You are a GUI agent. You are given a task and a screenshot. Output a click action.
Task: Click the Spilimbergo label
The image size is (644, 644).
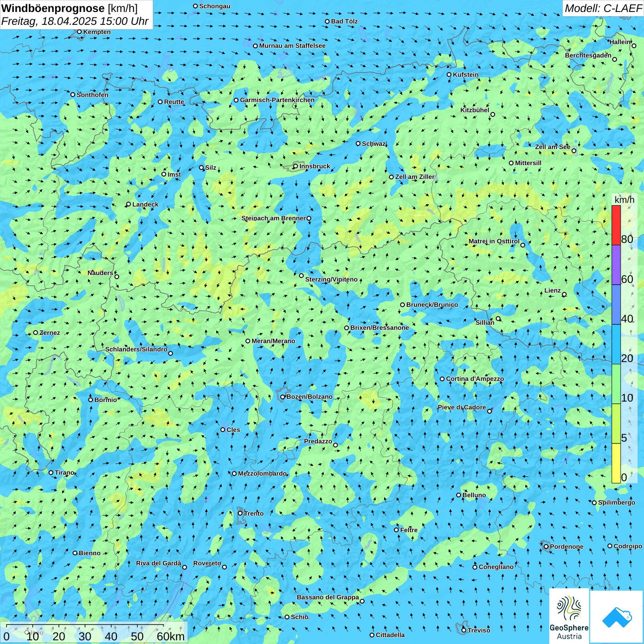pos(616,503)
